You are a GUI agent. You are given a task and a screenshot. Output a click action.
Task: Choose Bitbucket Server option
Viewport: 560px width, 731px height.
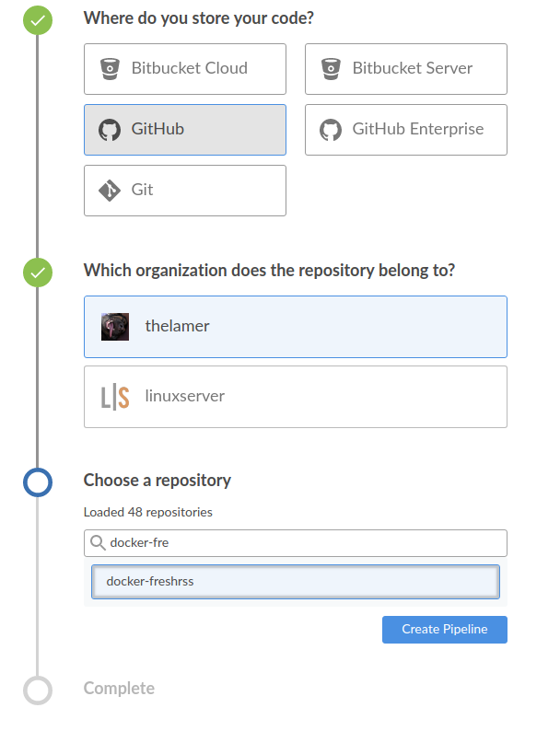(406, 69)
